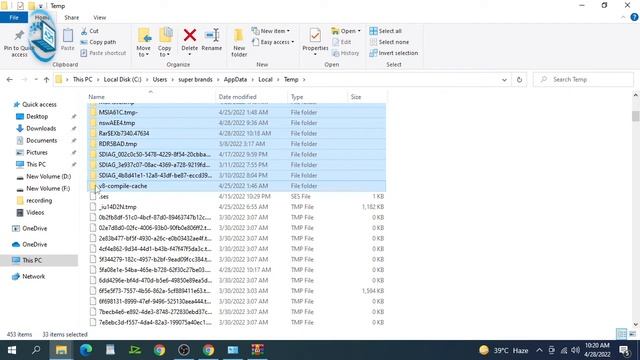Screen dimensions: 640x360
Task: Go back with the Back arrow
Action: point(9,80)
